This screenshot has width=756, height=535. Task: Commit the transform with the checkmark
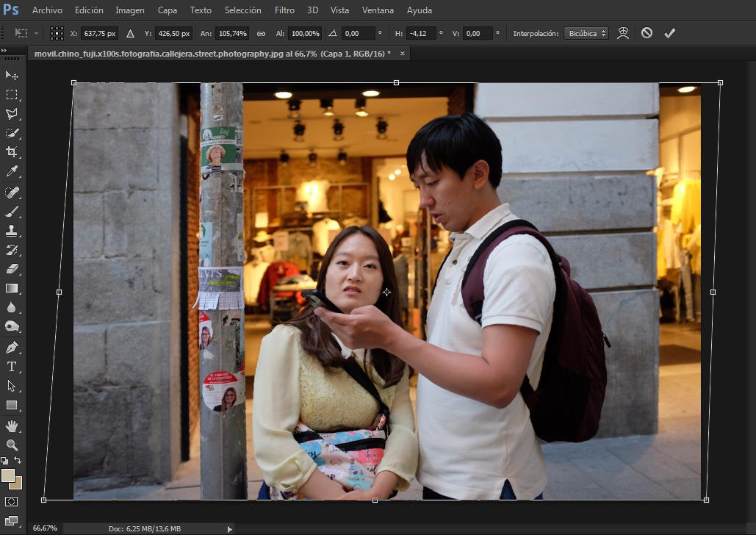(669, 33)
